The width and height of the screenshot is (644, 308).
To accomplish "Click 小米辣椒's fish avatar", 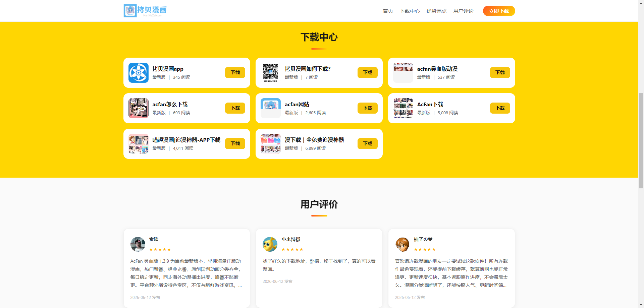I will point(270,244).
